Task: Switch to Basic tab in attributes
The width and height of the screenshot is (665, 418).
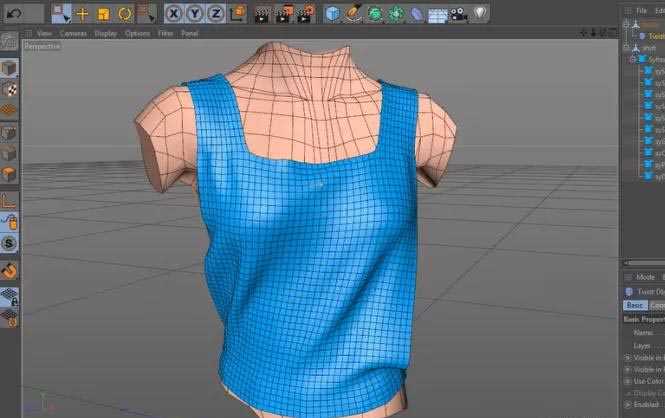Action: 635,305
